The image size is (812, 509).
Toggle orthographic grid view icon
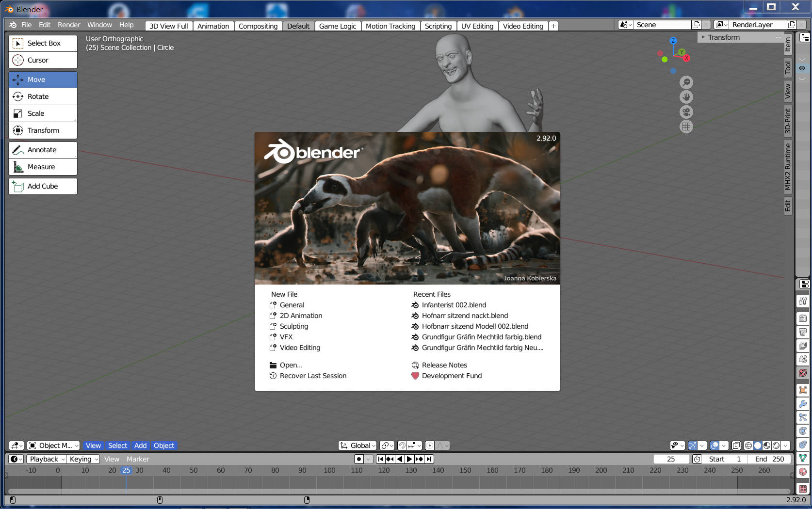tap(686, 127)
